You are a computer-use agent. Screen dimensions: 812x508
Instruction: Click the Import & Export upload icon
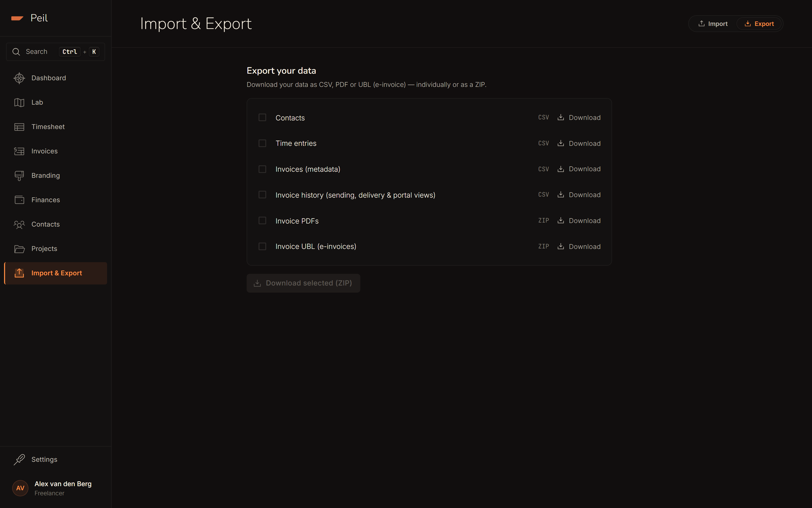click(x=19, y=273)
